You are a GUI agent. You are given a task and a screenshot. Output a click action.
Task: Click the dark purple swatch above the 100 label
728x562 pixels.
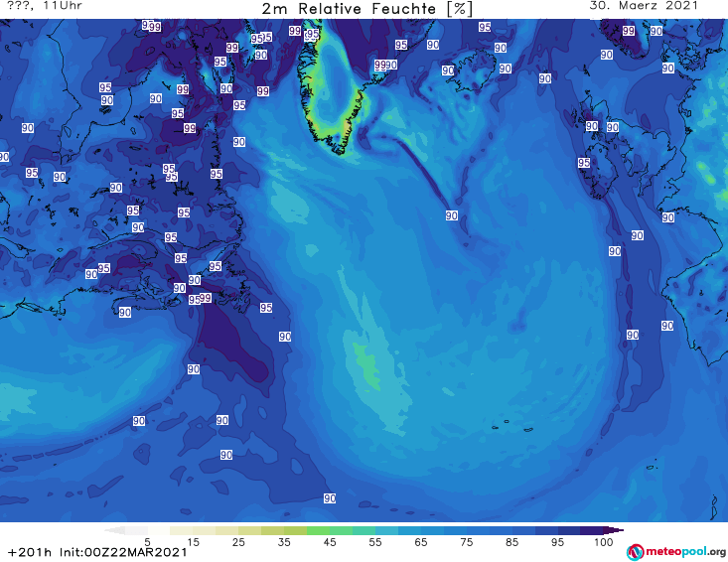point(592,530)
